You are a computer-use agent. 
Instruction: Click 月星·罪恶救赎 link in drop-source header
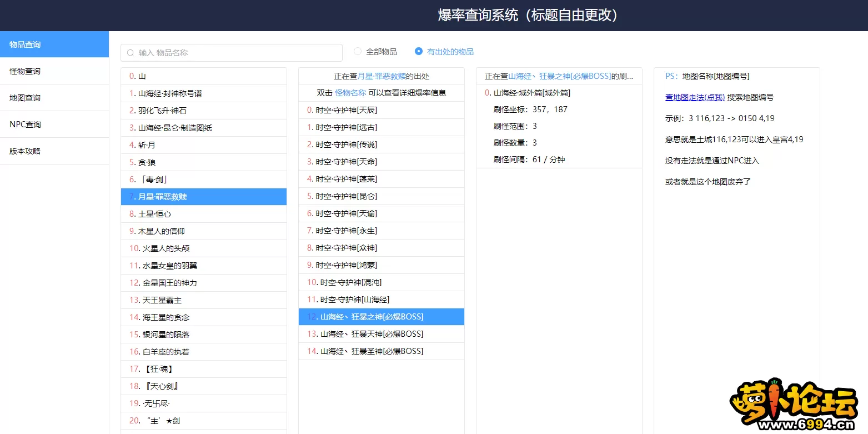click(382, 76)
